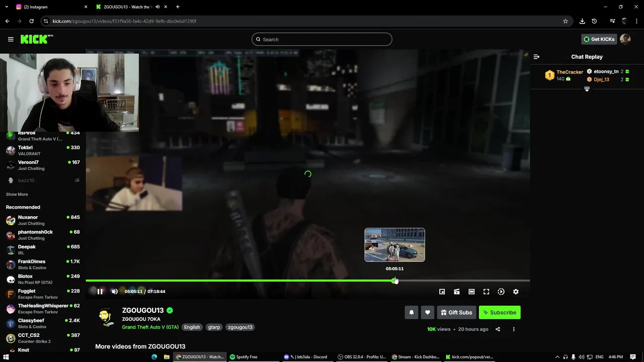Open ZGOUGOU13 channel name link
The image size is (644, 362).
pyautogui.click(x=143, y=310)
